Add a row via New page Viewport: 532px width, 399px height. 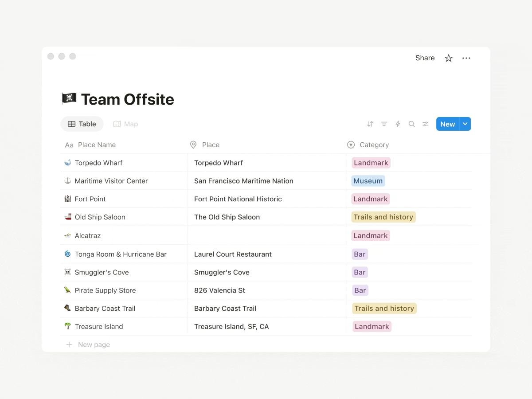(x=88, y=344)
